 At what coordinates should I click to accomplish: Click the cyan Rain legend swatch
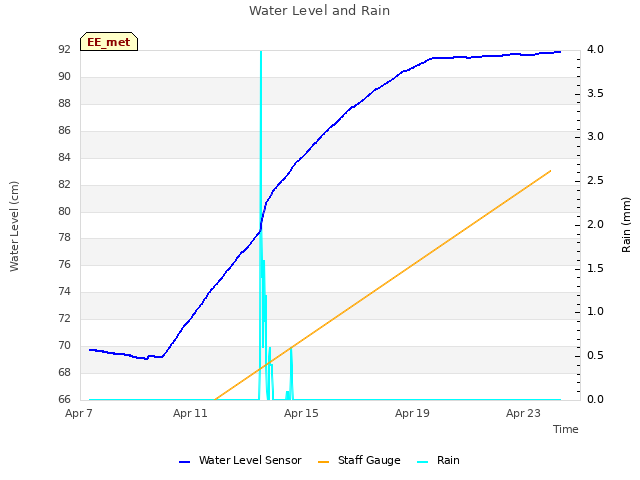pos(422,462)
